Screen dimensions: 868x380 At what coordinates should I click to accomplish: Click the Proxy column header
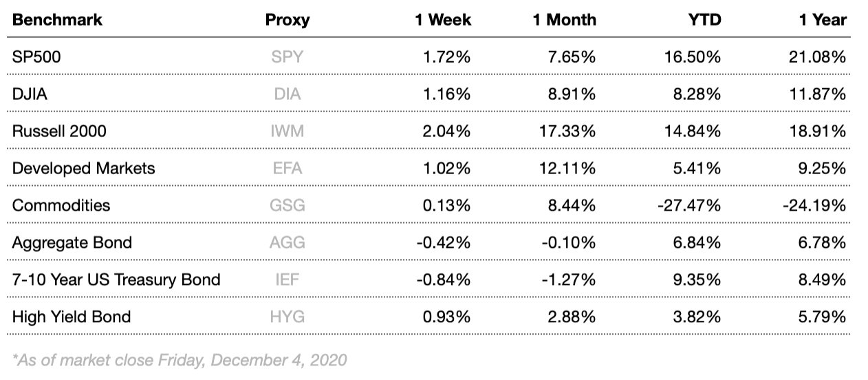pos(287,20)
